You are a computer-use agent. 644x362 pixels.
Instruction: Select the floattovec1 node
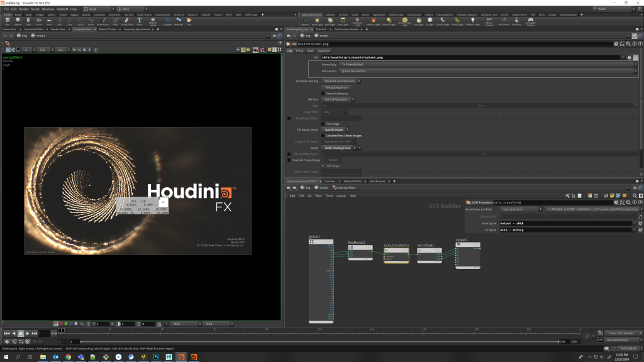360,252
